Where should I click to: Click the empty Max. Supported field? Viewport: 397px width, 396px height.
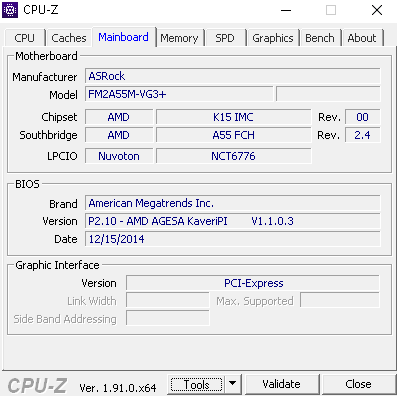click(x=340, y=300)
